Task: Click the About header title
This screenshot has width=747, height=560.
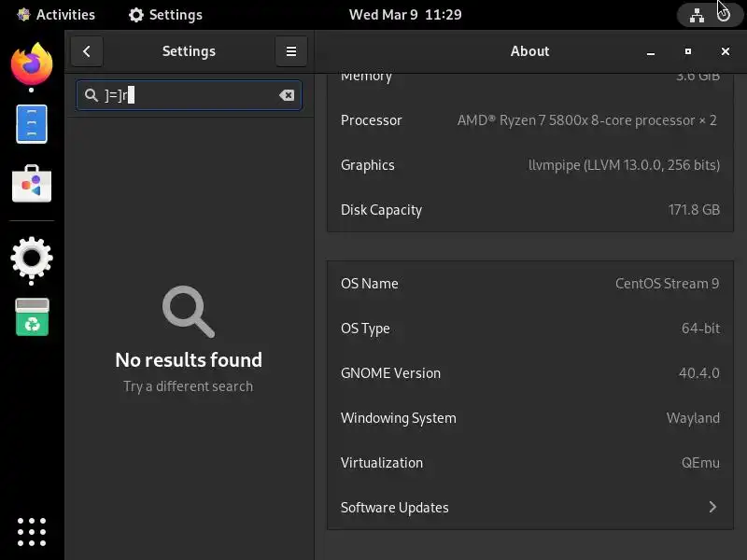Action: pos(529,51)
